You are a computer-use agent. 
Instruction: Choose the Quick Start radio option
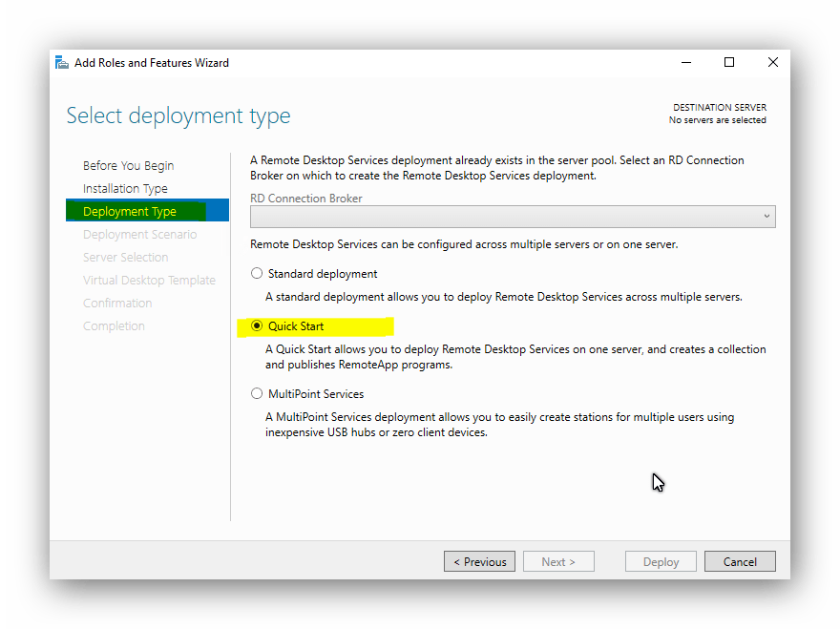[257, 325]
